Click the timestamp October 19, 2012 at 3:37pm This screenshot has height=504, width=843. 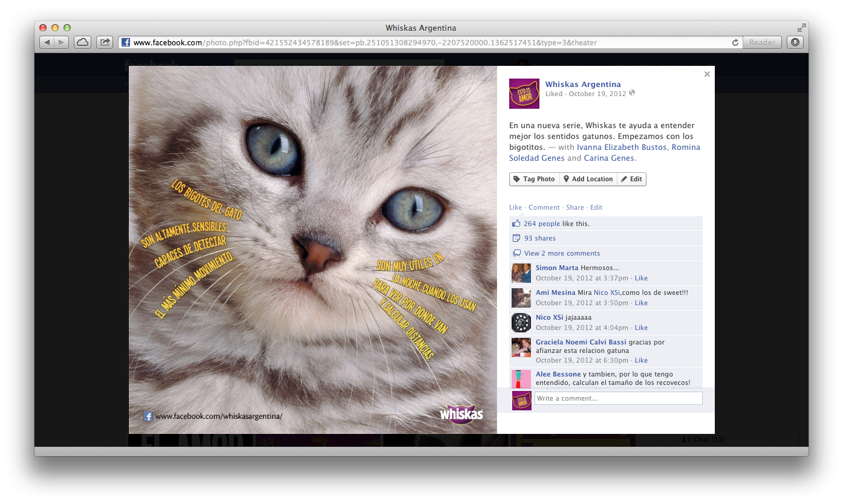583,279
